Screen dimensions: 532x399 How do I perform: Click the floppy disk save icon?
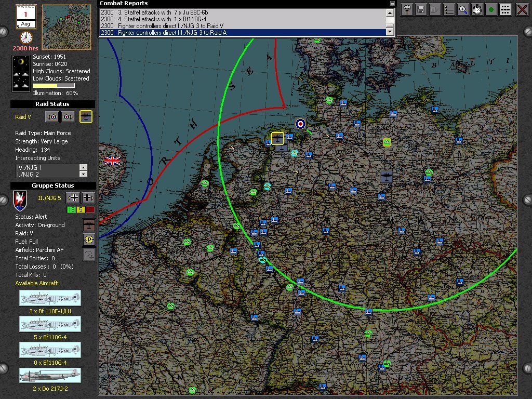click(x=421, y=9)
